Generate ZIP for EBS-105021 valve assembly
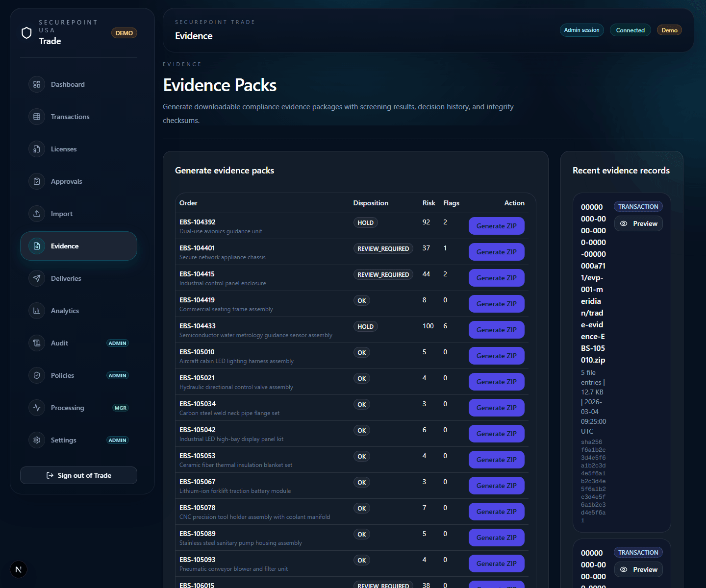Image resolution: width=706 pixels, height=588 pixels. pos(497,382)
